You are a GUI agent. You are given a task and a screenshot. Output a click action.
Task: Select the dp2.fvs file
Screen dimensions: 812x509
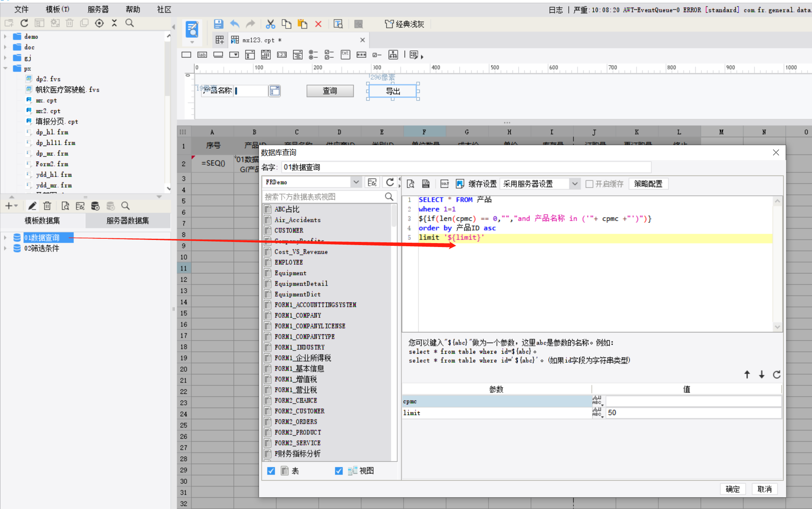point(48,79)
